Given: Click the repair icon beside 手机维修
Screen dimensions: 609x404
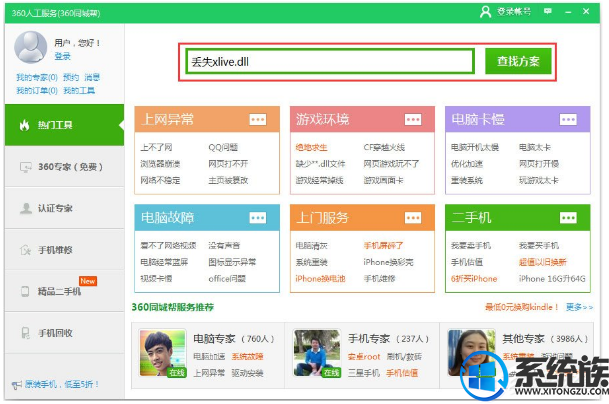Looking at the screenshot, I should [x=25, y=250].
